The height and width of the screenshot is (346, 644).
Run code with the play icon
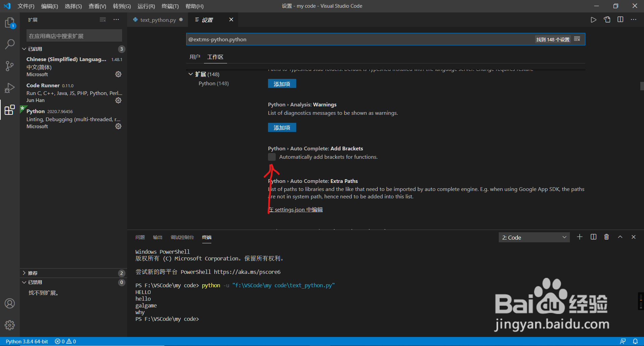tap(593, 20)
